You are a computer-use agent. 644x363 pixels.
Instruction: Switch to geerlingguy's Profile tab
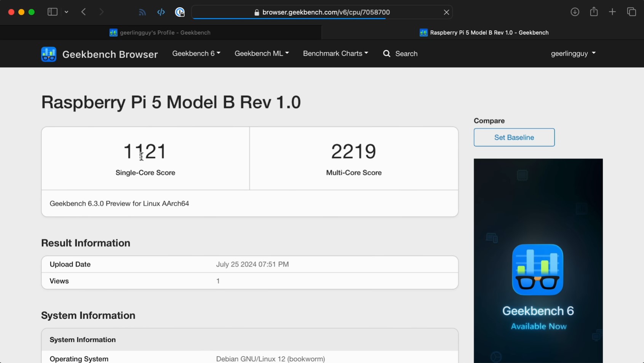[160, 32]
